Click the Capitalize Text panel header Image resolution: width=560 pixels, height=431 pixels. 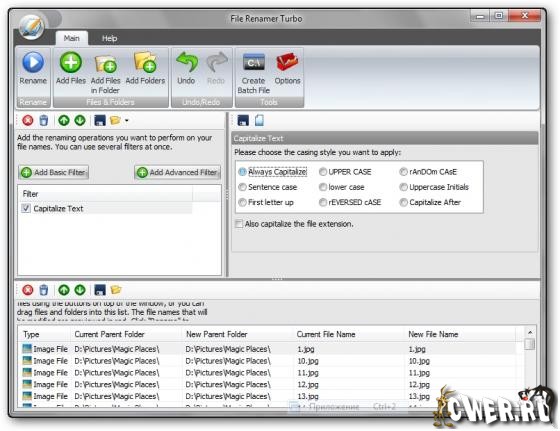click(385, 138)
